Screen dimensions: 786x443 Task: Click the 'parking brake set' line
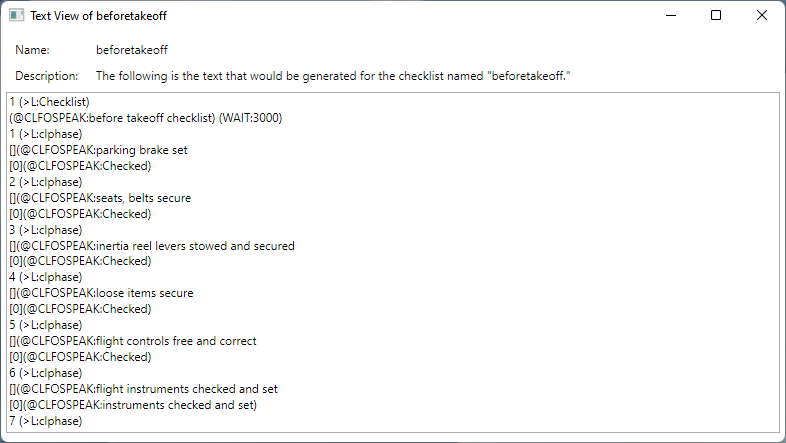(x=98, y=150)
